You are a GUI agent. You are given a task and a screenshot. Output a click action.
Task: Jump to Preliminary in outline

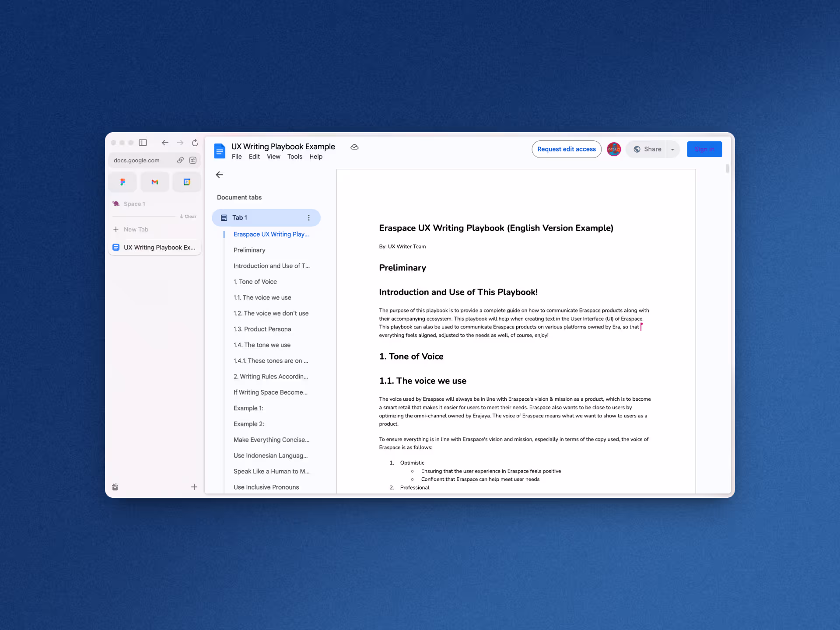tap(249, 250)
